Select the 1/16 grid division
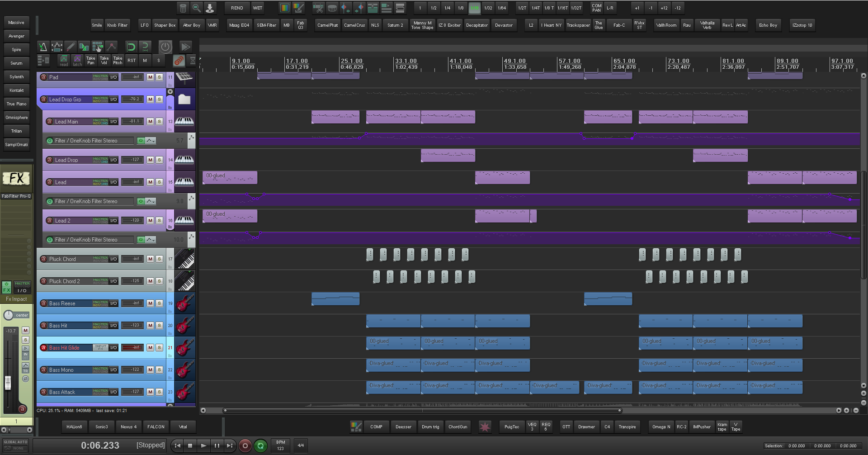 tap(475, 8)
